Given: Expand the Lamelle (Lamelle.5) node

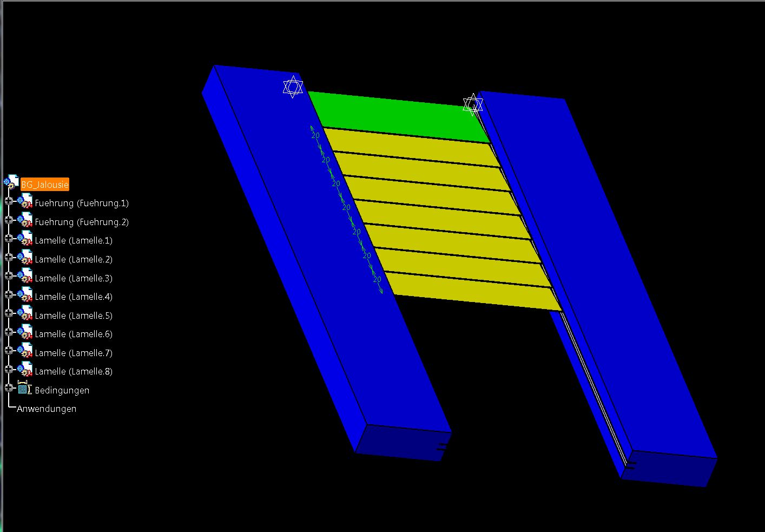Looking at the screenshot, I should click(x=8, y=313).
